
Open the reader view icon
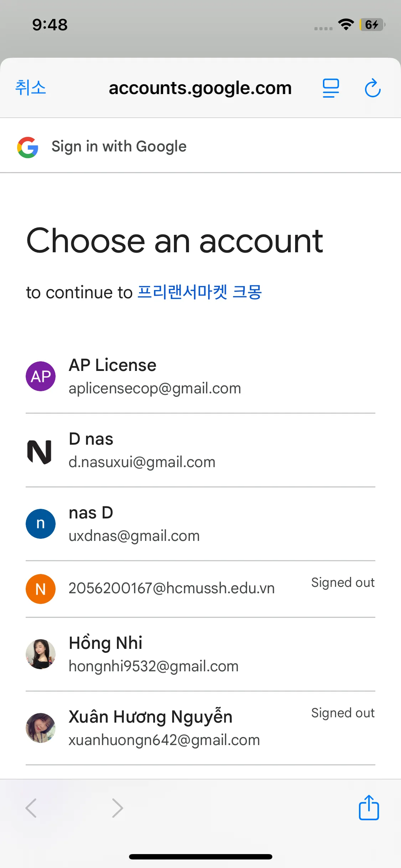330,88
